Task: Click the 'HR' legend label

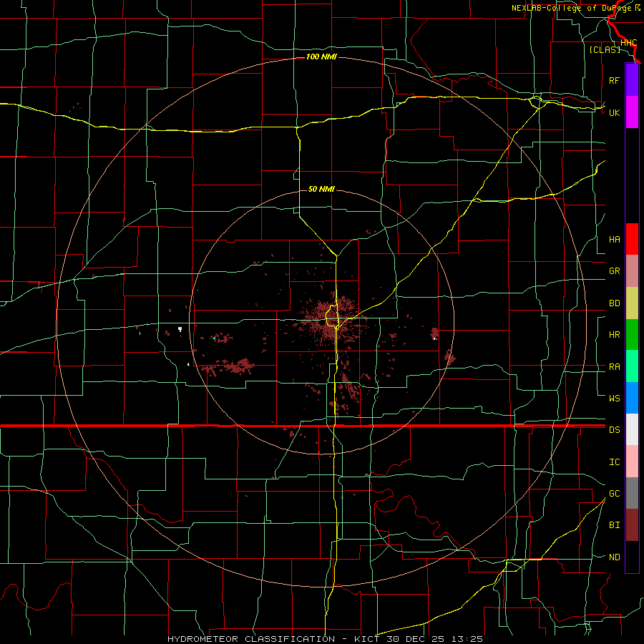Action: click(x=614, y=335)
